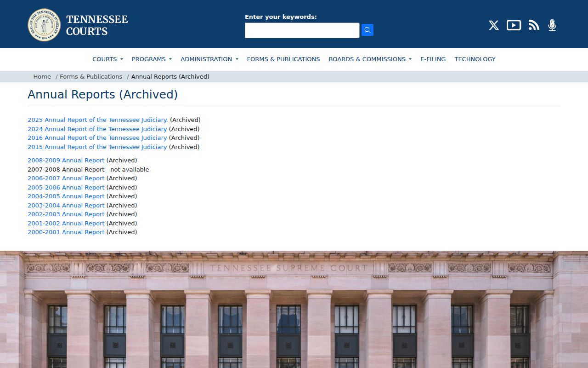Open the 2006-2007 Annual Report link
Screen dimensions: 588x368
coord(66,178)
